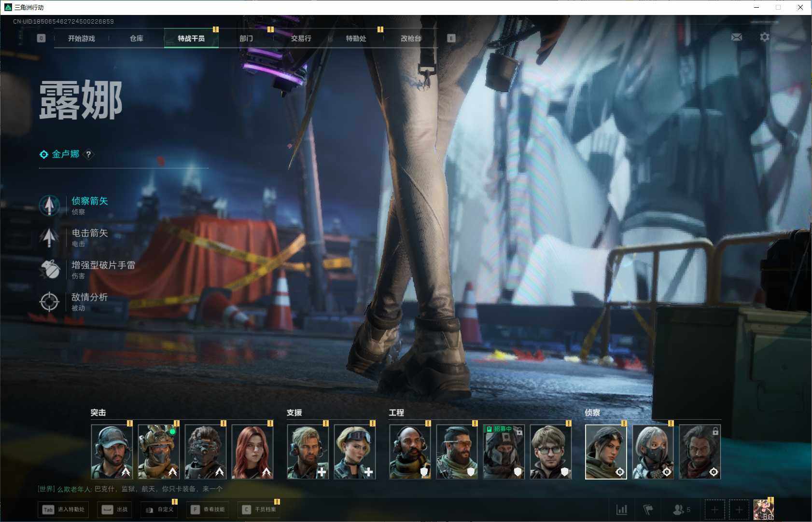
Task: Select the 侦察箭矢 skill icon
Action: [x=49, y=206]
